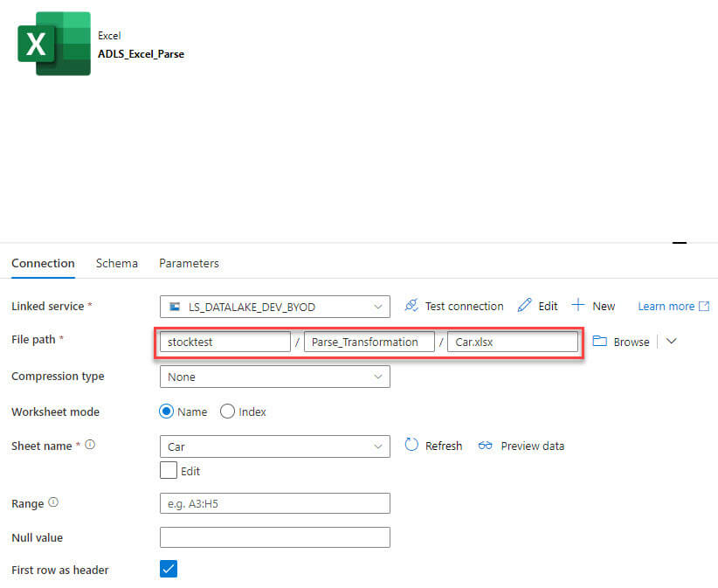Viewport: 718px width, 588px height.
Task: Click the external link icon beside Learn more
Action: [x=704, y=307]
